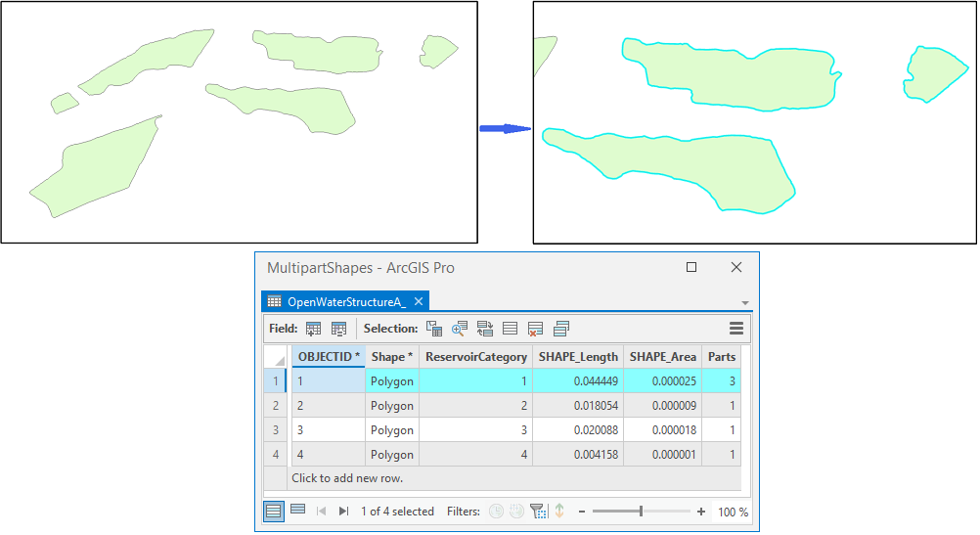
Task: Go to the last record
Action: [x=343, y=512]
